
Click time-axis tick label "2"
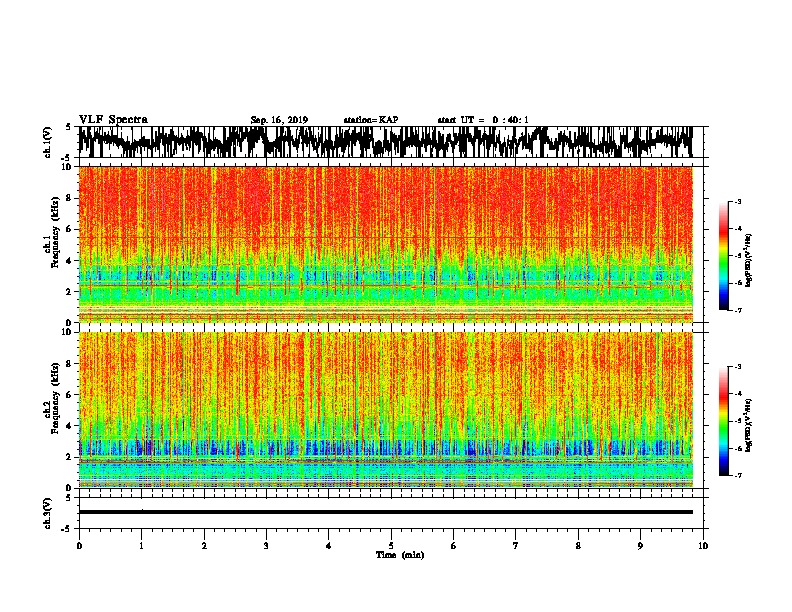(204, 546)
